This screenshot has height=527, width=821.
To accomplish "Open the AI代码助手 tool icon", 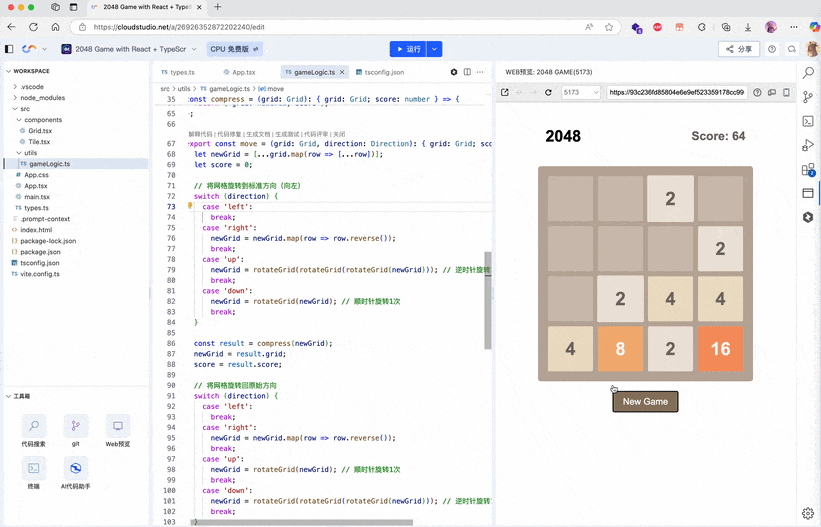I will [x=75, y=469].
